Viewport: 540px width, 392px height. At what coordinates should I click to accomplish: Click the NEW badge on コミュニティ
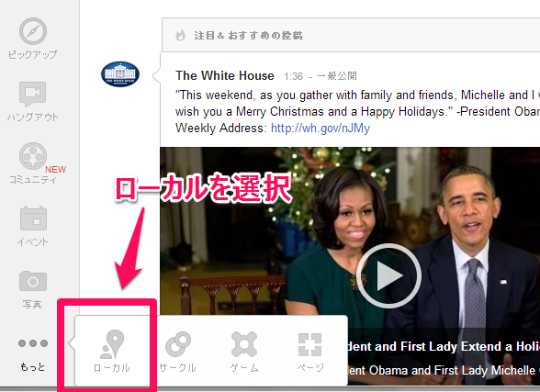click(x=55, y=169)
